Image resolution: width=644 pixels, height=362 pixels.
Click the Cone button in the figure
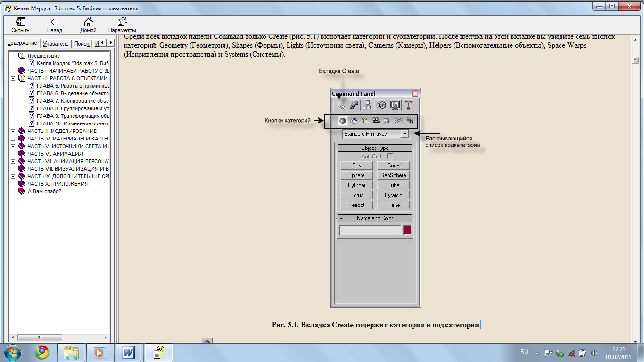393,165
